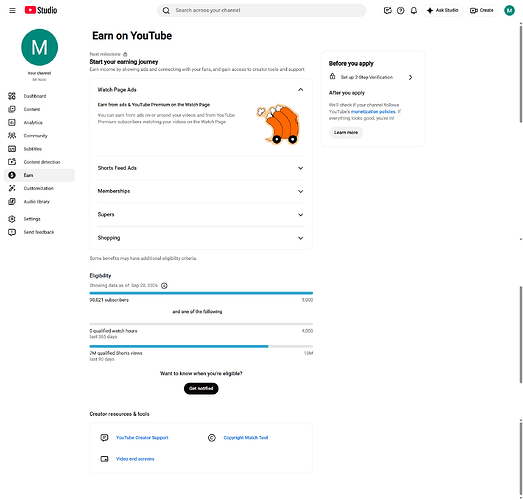The width and height of the screenshot is (523, 500).
Task: Click the Earn dollar icon
Action: tap(12, 175)
